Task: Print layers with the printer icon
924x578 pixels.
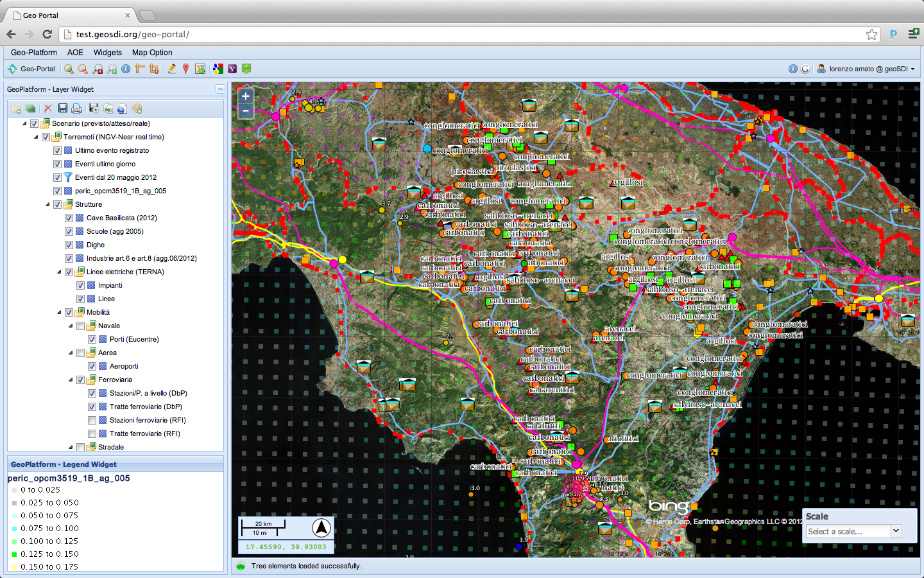Action: (x=76, y=109)
